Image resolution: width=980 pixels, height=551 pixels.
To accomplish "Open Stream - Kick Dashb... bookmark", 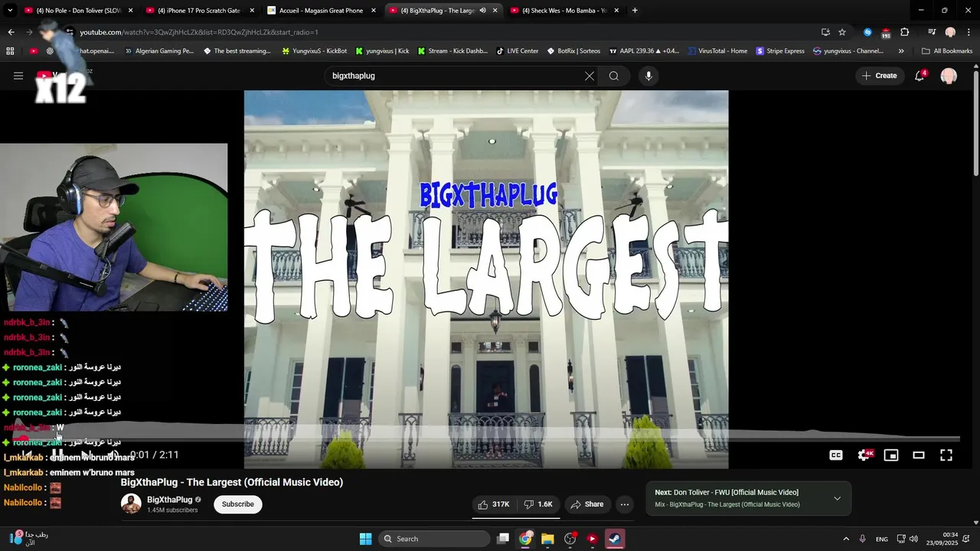I will click(452, 51).
